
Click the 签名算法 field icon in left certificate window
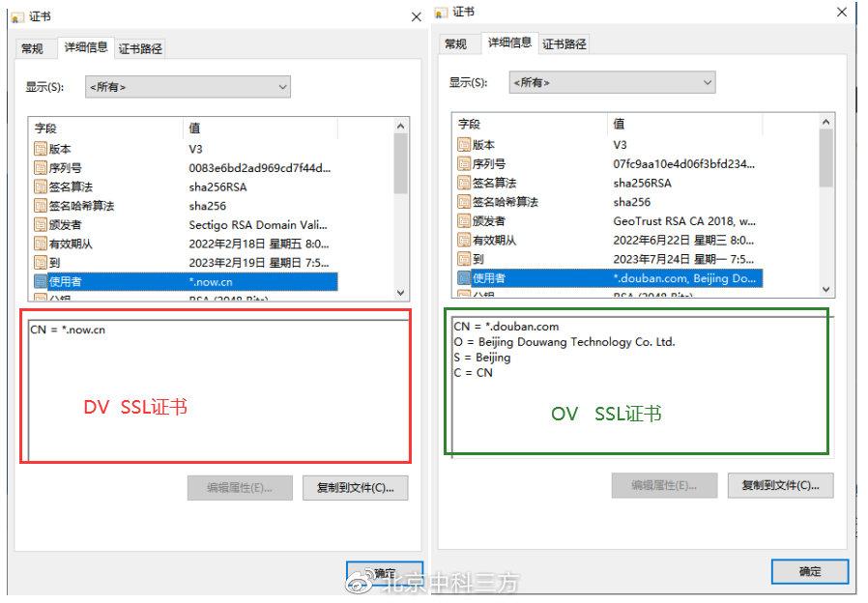click(x=41, y=187)
